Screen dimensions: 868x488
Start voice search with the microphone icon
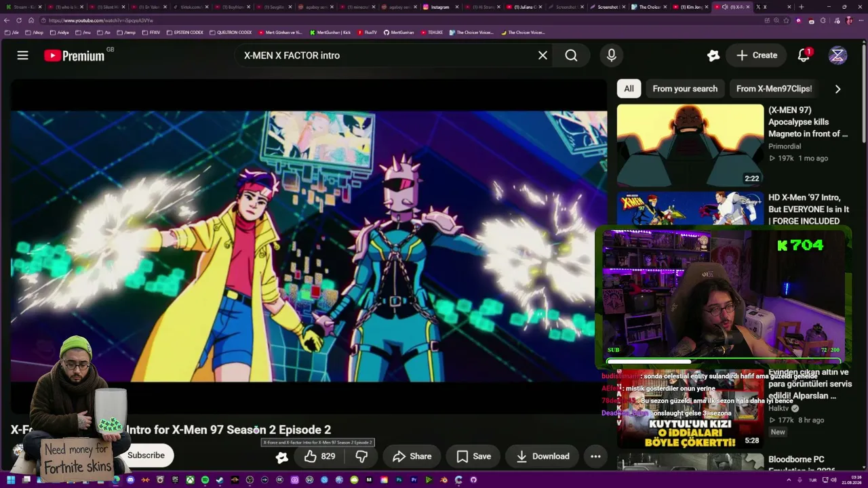[x=612, y=56]
